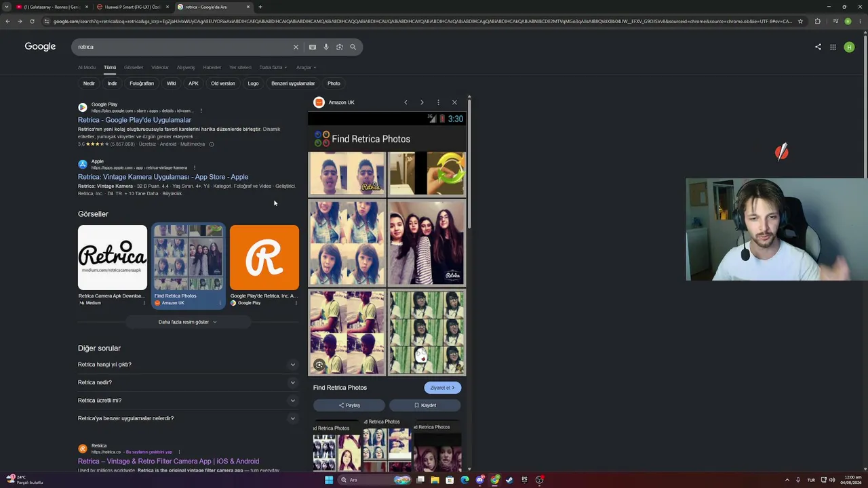Reload the page in Chrome
The width and height of the screenshot is (868, 488).
[x=32, y=21]
